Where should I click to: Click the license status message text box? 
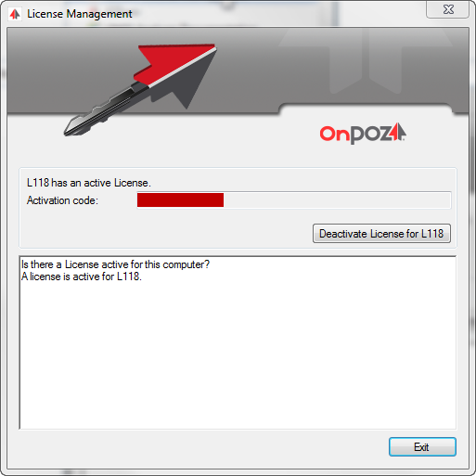click(x=238, y=342)
